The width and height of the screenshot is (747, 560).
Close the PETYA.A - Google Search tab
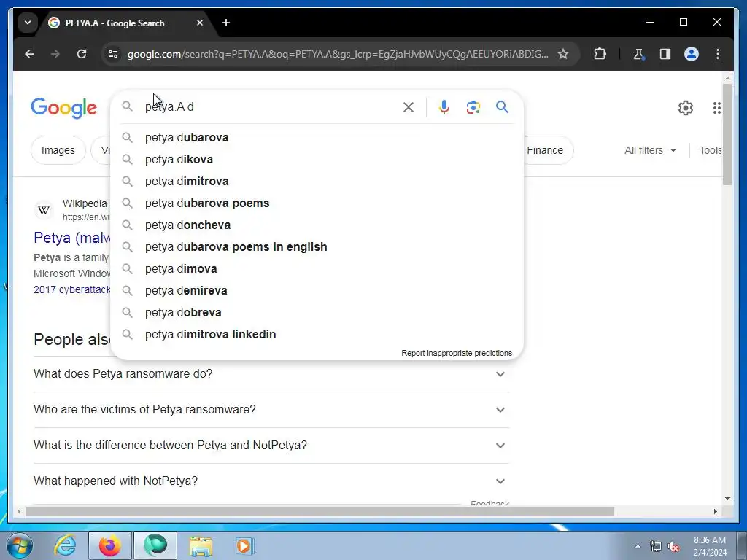click(200, 23)
